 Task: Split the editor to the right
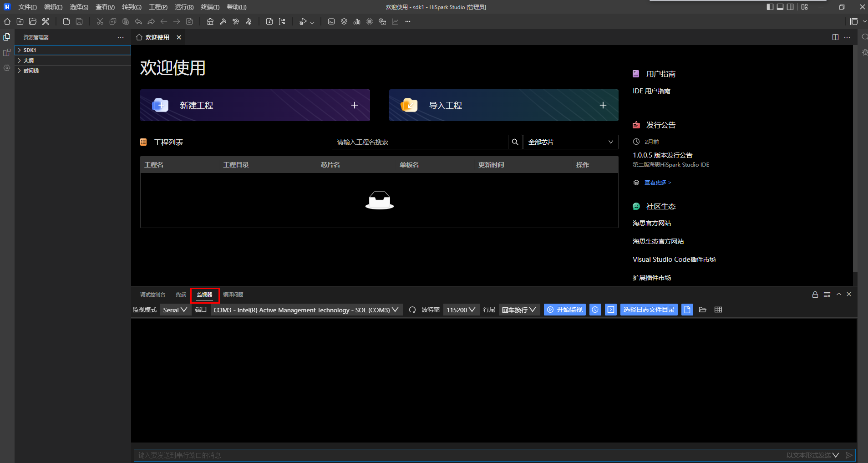(835, 37)
